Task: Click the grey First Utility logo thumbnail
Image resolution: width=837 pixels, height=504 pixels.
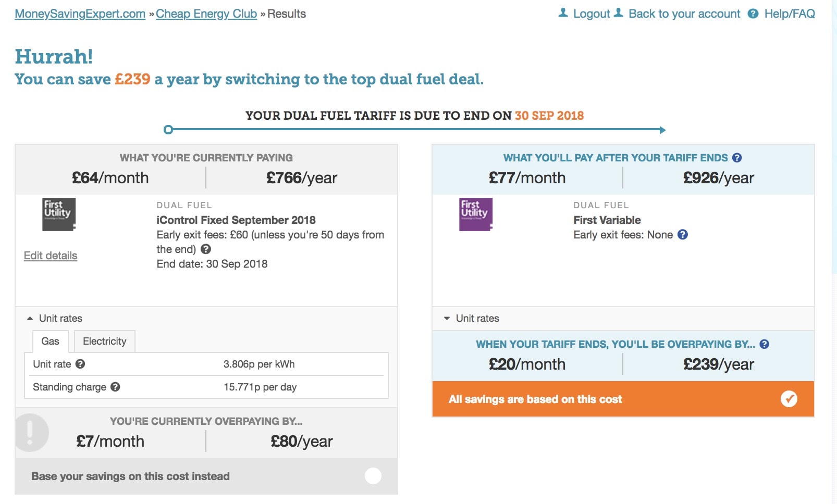Action: point(58,214)
